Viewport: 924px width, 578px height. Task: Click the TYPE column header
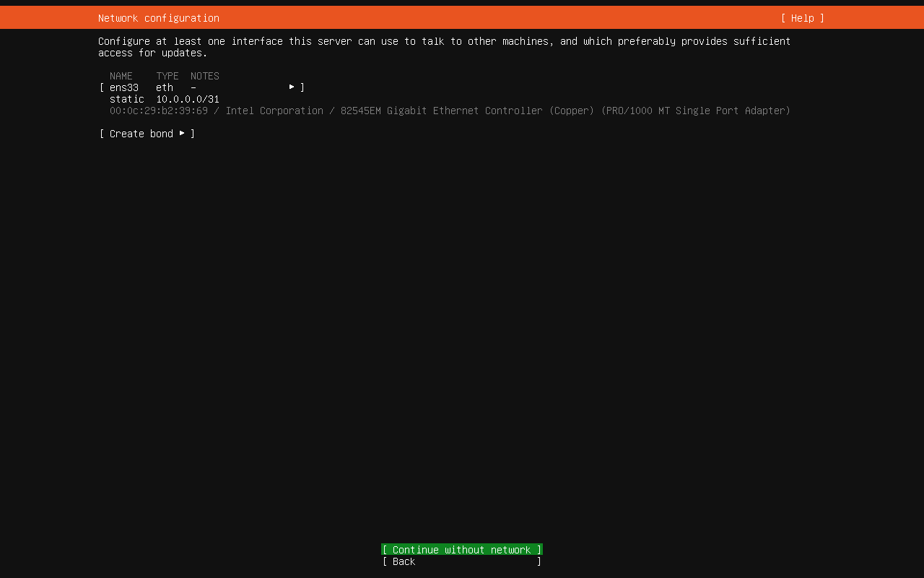coord(167,76)
